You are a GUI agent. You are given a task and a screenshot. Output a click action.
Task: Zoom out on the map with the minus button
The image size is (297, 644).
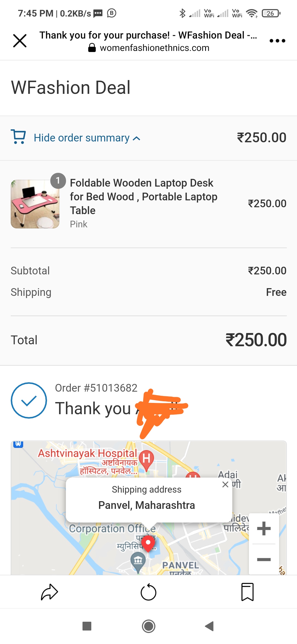264,559
